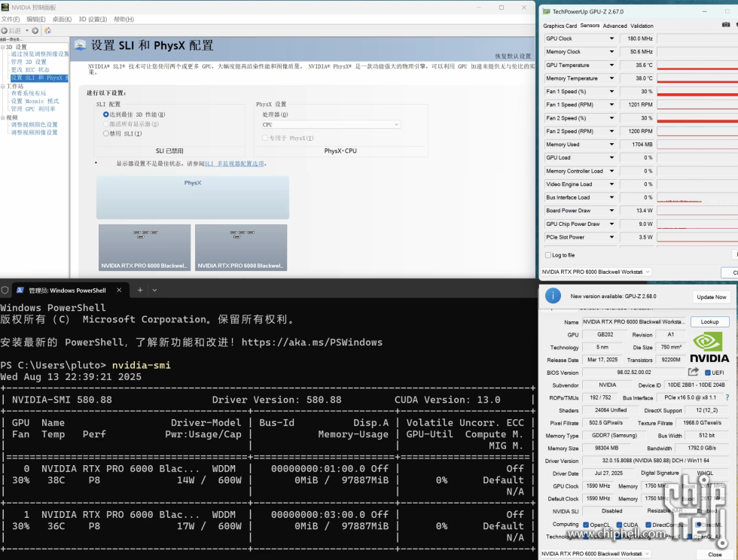Screen dimensions: 738x560
Task: Open the 帮助(H) menu
Action: coord(124,20)
